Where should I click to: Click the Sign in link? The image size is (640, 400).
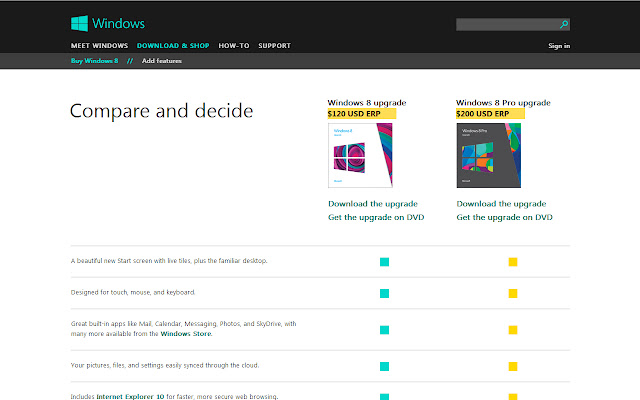click(559, 46)
